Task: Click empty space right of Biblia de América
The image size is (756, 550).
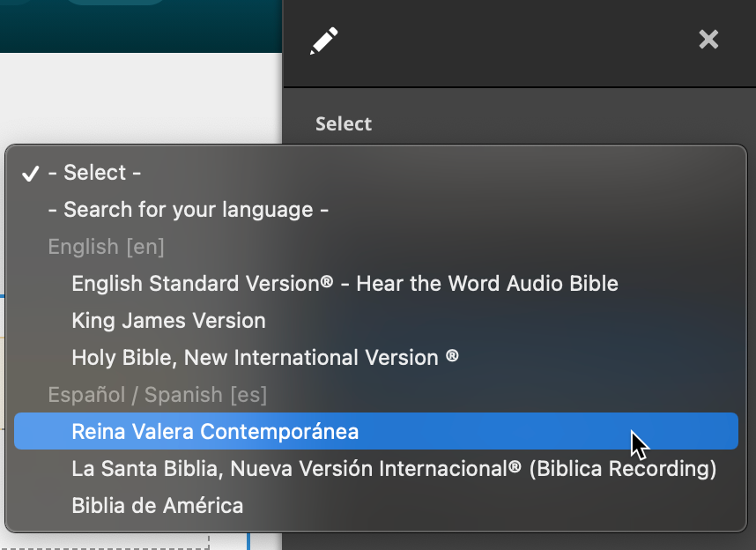Action: point(493,506)
